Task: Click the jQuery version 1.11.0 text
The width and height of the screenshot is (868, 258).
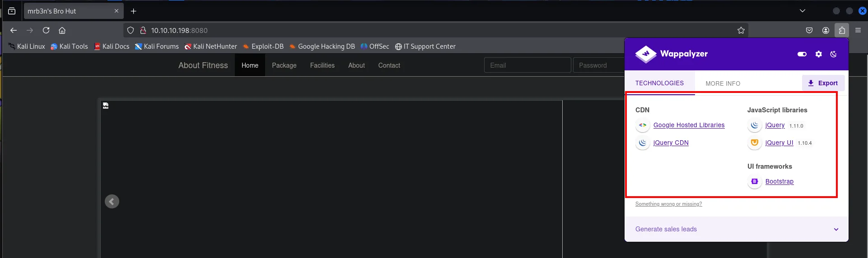Action: pos(796,126)
